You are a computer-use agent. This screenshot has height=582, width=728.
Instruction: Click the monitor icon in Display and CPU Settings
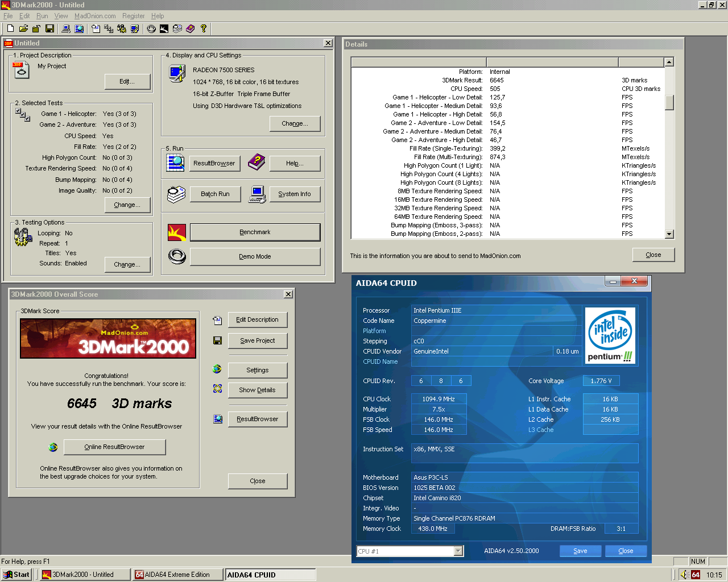click(x=177, y=73)
